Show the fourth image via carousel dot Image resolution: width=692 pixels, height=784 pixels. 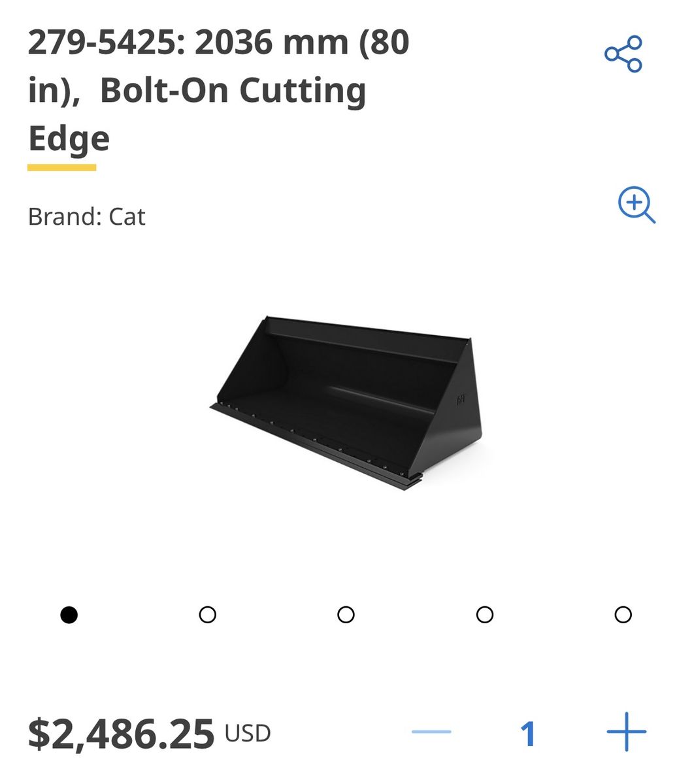[x=484, y=615]
